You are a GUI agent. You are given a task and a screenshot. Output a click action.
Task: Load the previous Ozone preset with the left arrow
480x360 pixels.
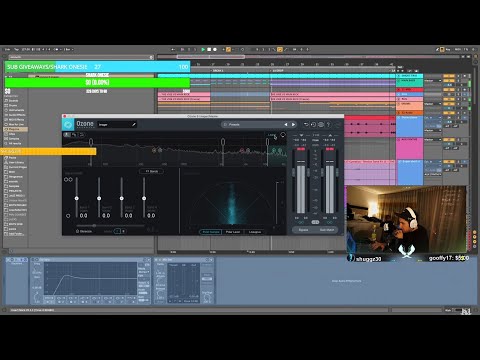[x=286, y=124]
